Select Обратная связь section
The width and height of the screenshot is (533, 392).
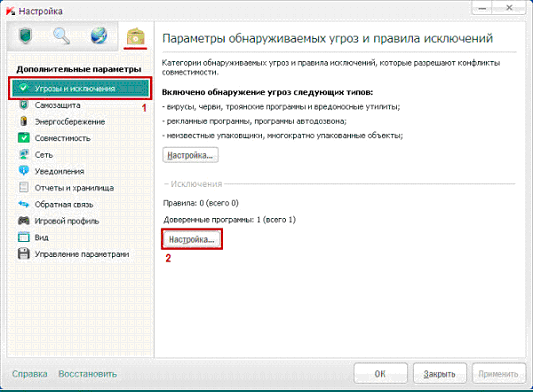tap(64, 204)
